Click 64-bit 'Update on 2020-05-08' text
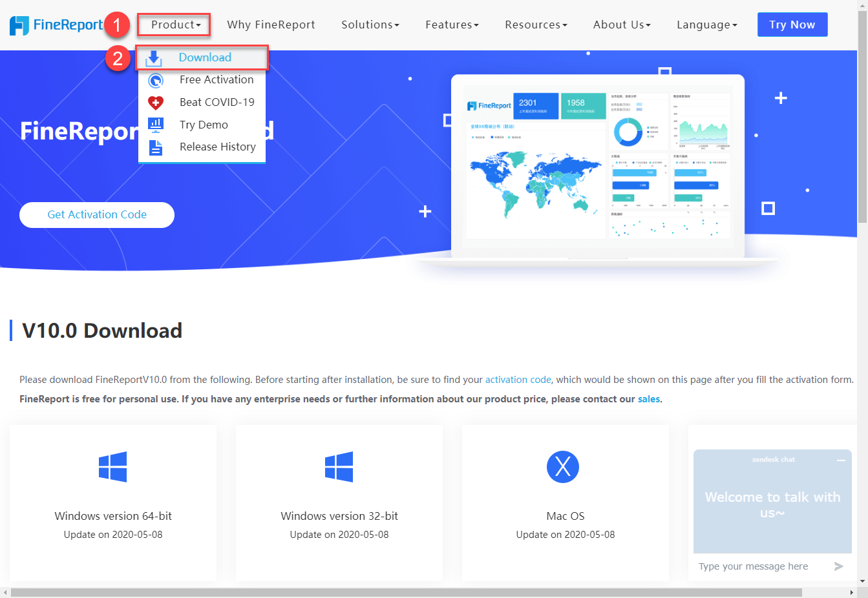 point(113,535)
